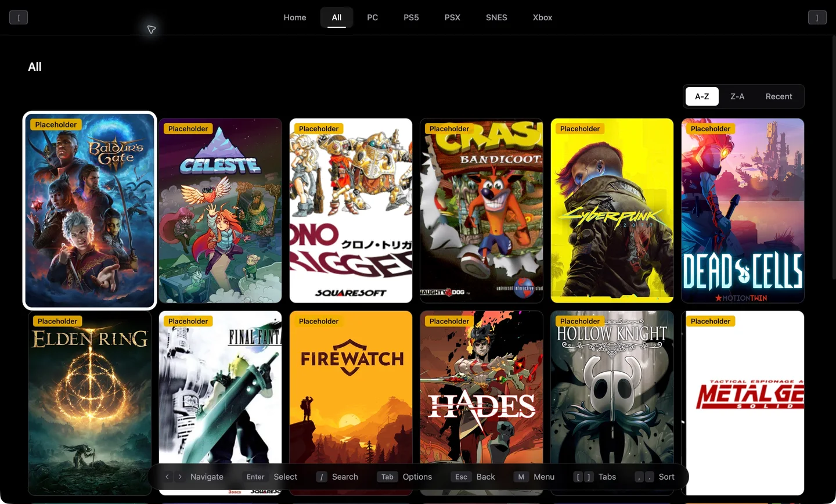
Task: Open the Cyberpunk game card
Action: pos(612,210)
